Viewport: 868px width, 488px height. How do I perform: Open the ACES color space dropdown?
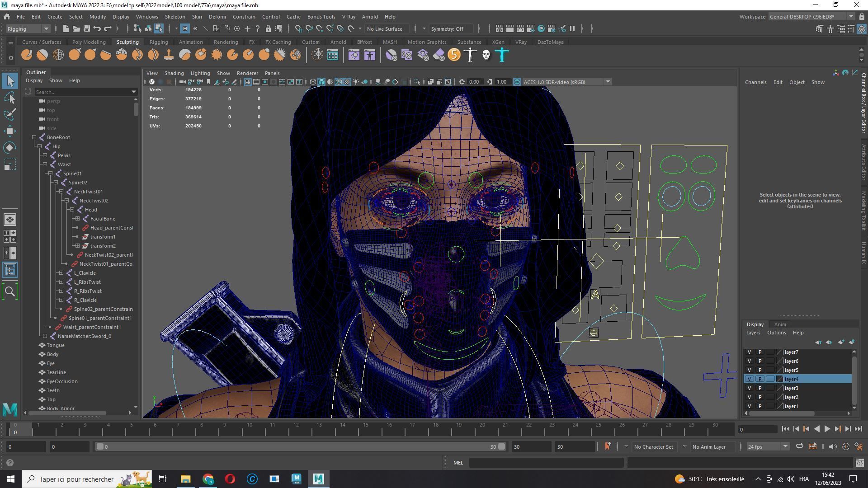(567, 82)
